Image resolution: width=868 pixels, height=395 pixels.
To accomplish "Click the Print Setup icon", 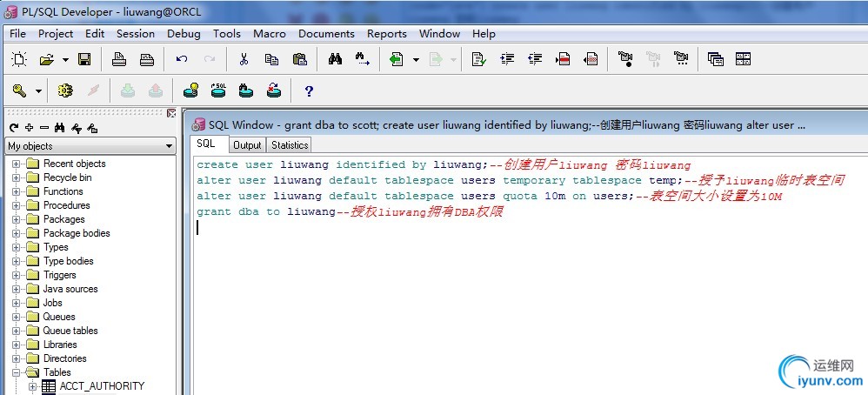I will coord(147,59).
